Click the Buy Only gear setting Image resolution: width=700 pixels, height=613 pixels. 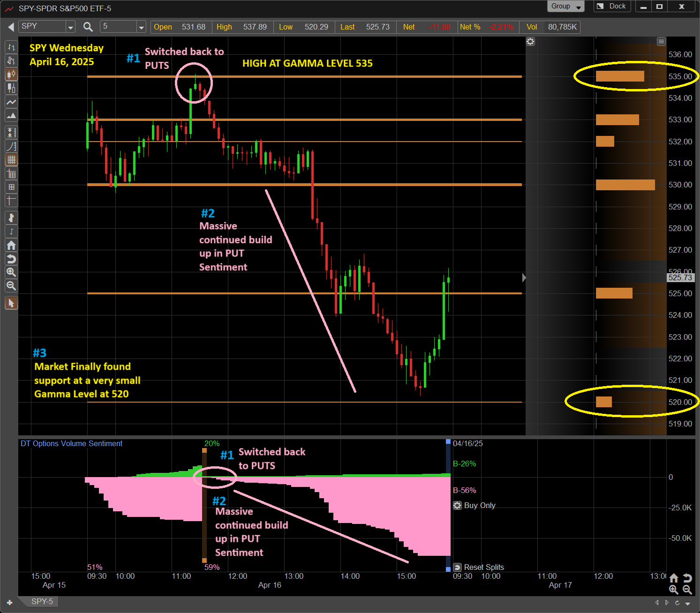[458, 505]
